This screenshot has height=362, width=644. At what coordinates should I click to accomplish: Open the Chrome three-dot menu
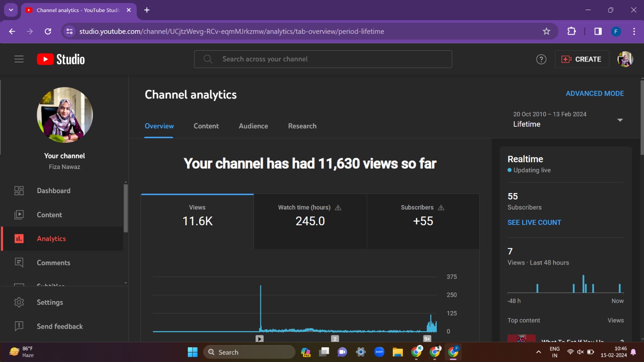point(634,31)
